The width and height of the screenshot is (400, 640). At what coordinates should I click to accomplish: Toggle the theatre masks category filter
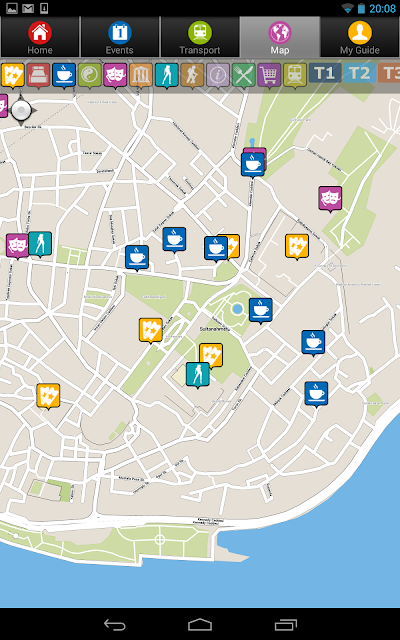point(116,76)
